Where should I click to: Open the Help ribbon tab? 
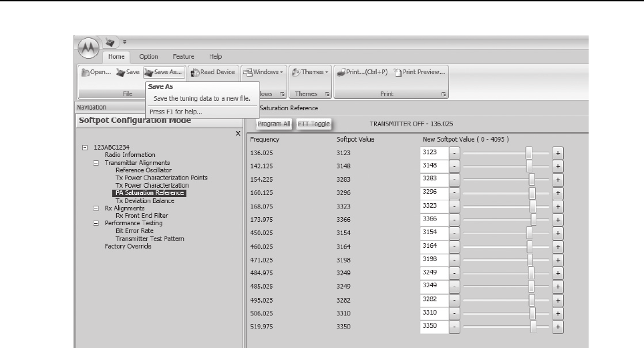pyautogui.click(x=215, y=57)
